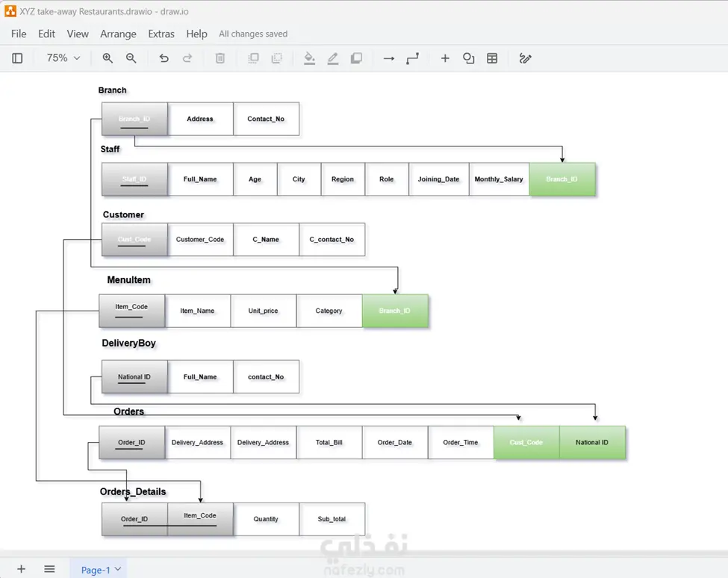Click the zoom in magnifier icon
The width and height of the screenshot is (728, 578).
click(x=108, y=58)
